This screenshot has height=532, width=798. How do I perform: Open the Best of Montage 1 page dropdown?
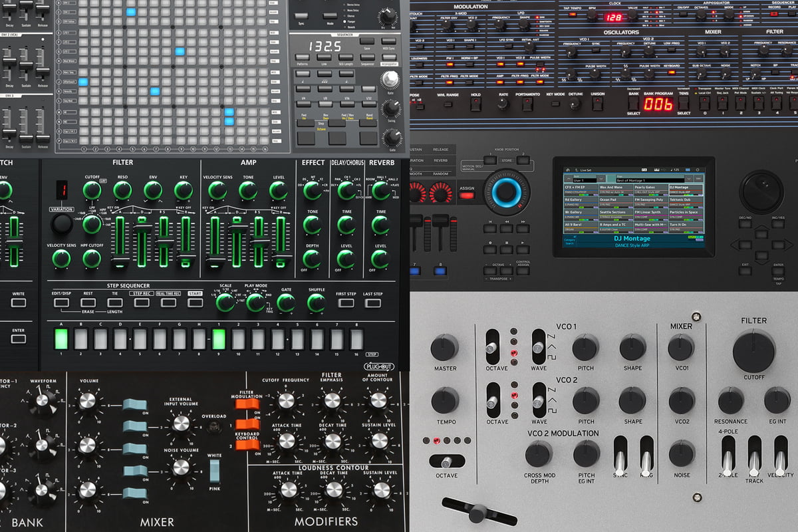[x=689, y=178]
